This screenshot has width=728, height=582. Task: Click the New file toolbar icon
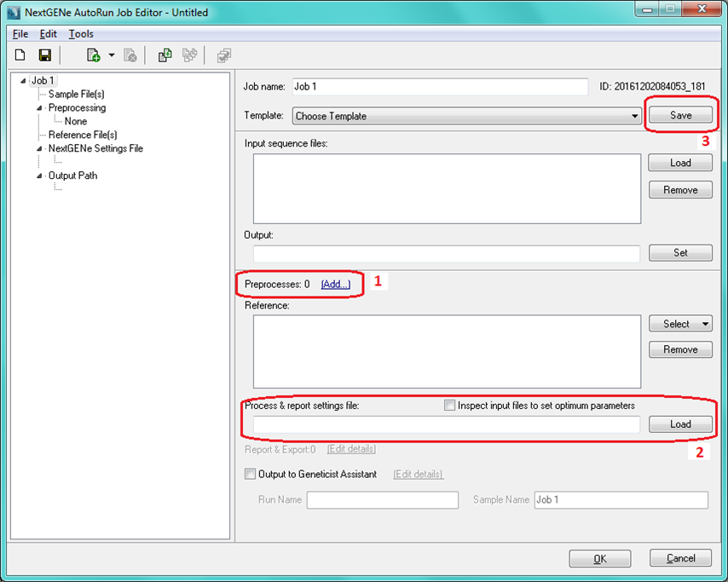[20, 55]
